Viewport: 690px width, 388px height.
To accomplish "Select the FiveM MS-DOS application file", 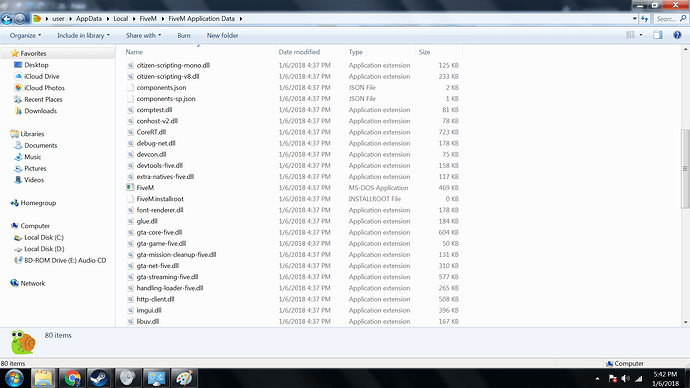I will pos(145,187).
